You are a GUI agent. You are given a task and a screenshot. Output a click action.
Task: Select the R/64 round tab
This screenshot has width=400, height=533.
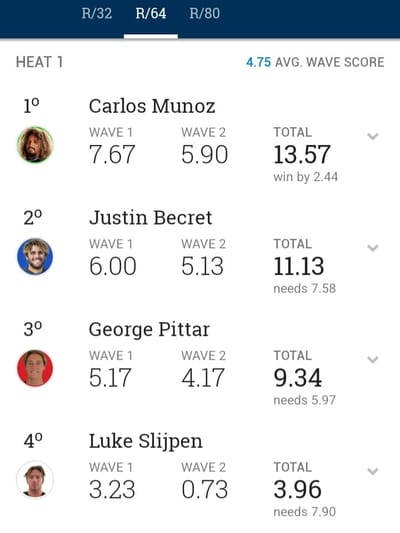point(151,14)
